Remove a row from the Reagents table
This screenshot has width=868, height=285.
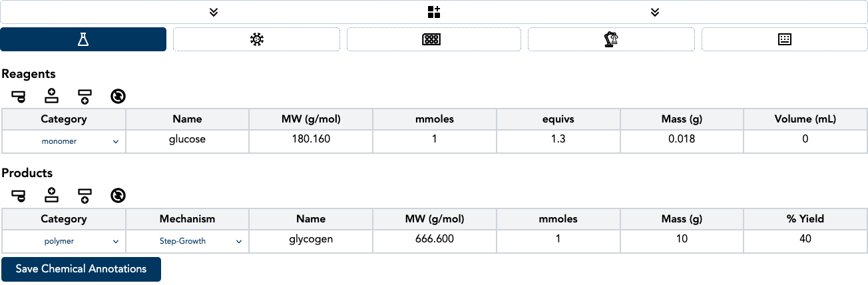(x=18, y=97)
